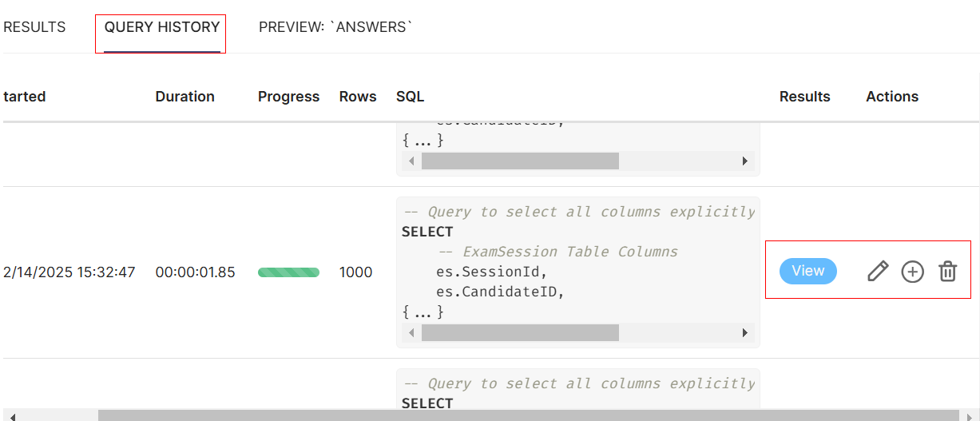Click the green progress bar
The height and width of the screenshot is (421, 980).
[288, 272]
